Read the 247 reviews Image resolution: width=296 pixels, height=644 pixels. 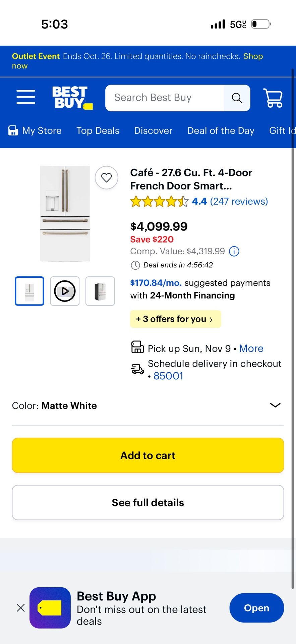[x=239, y=201]
